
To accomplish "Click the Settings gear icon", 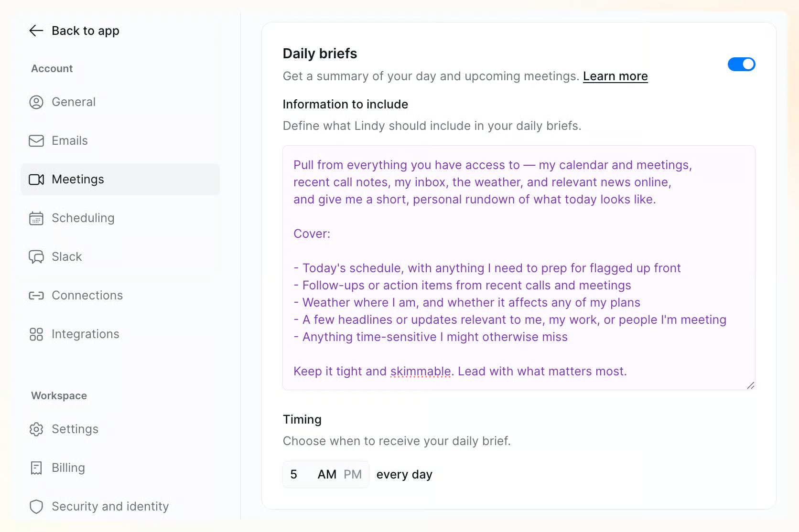I will (36, 429).
